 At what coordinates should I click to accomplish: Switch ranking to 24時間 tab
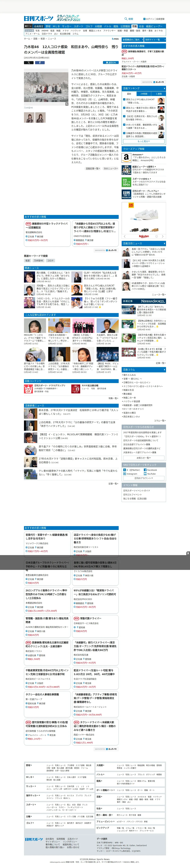144,94
